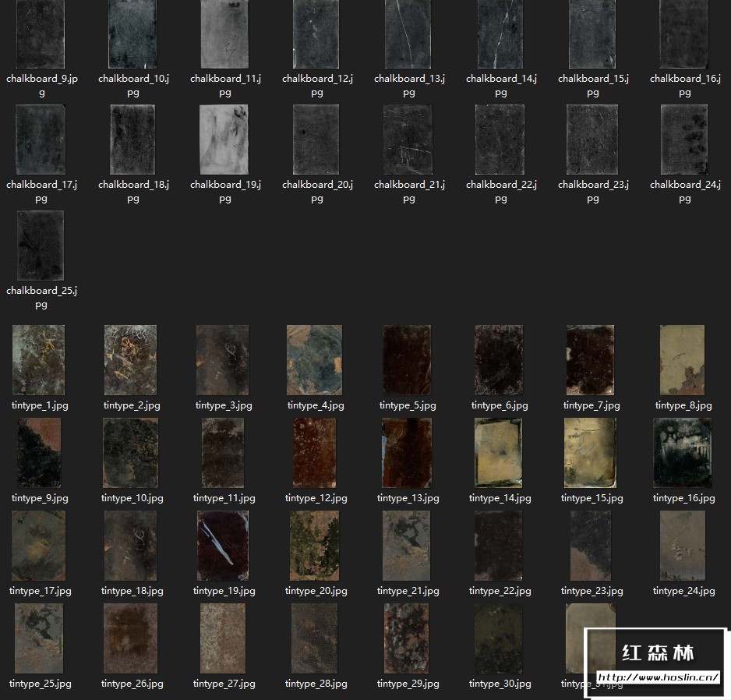Select the tintype_13.jpg thumbnail

(x=407, y=453)
